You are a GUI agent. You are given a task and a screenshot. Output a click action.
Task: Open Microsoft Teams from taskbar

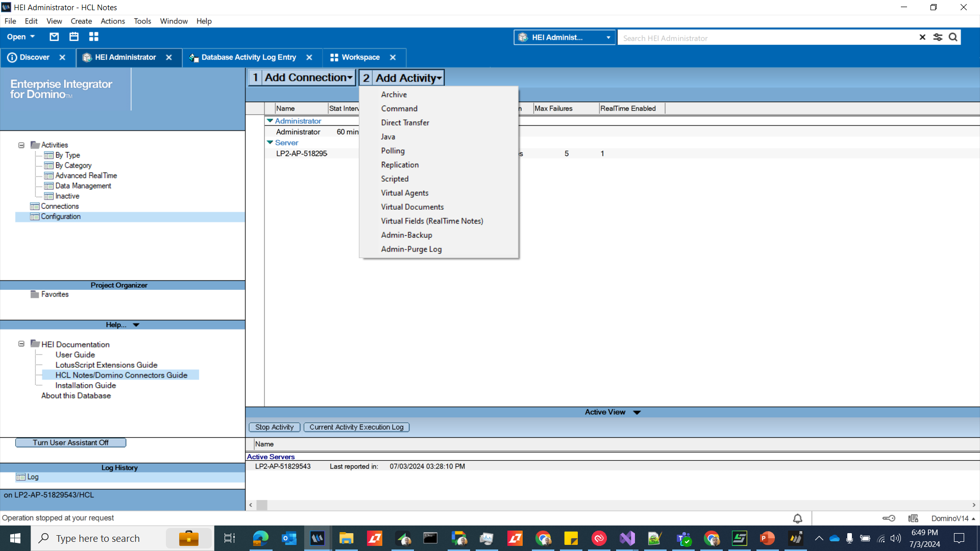(x=683, y=538)
